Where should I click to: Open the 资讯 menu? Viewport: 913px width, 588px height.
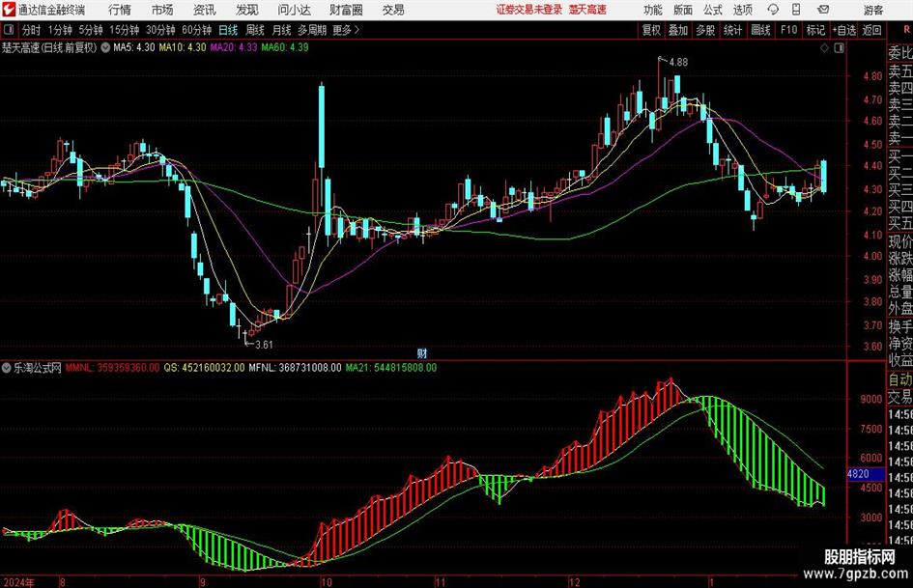[205, 10]
